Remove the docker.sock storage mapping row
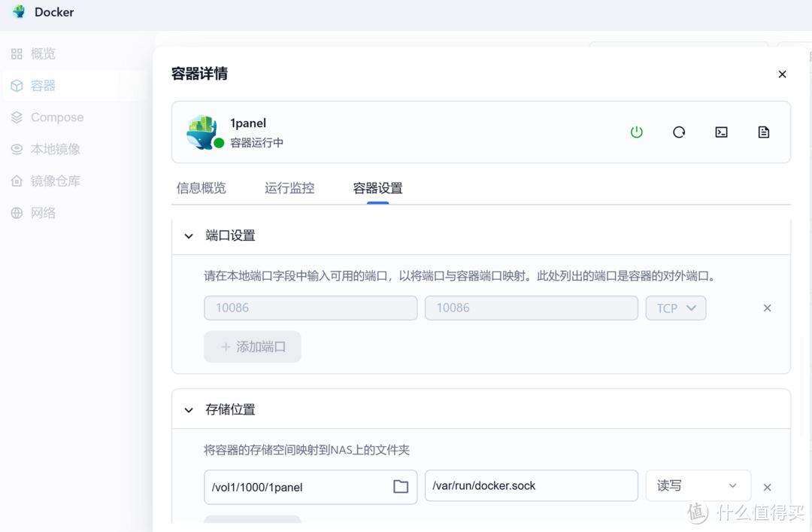Viewport: 812px width, 532px height. point(768,488)
